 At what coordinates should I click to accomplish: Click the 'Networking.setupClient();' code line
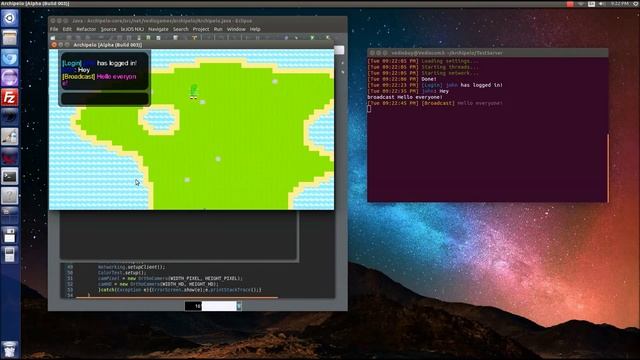pos(131,267)
